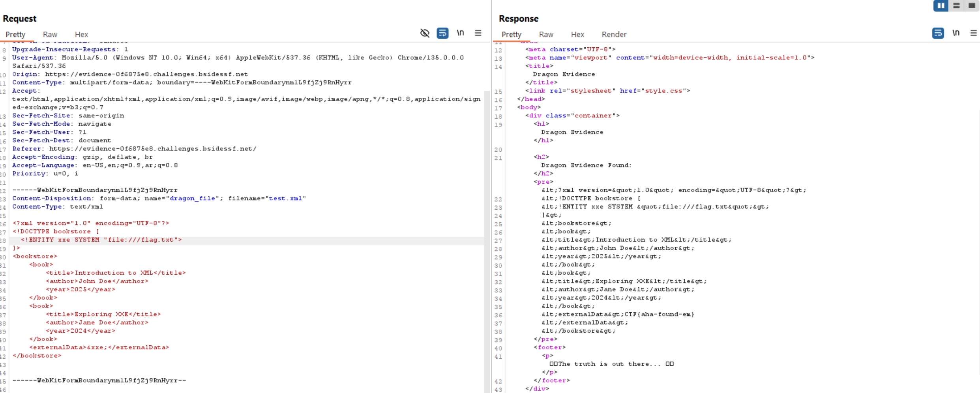
Task: Click the "Upgrade-Insecure-Requests: 1" header line
Action: [x=70, y=49]
